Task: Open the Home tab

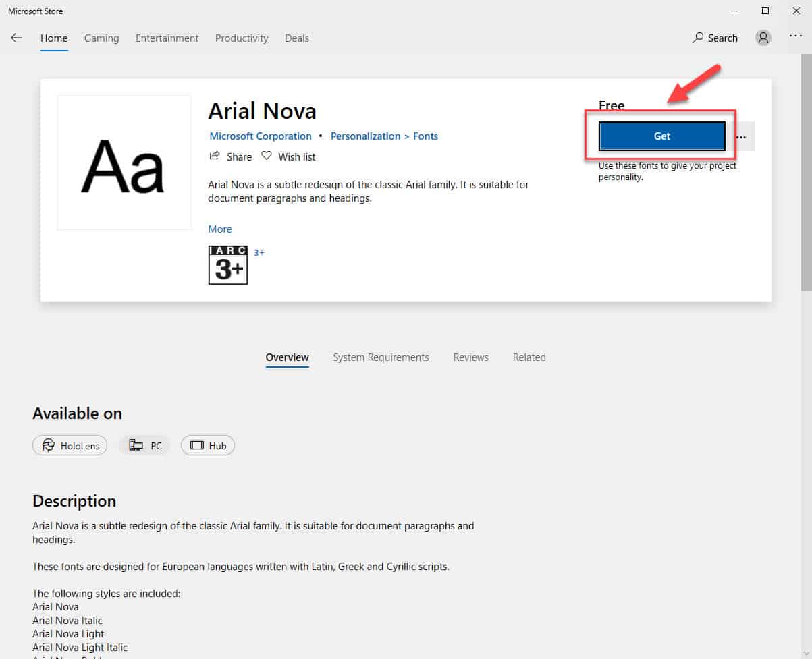Action: [54, 38]
